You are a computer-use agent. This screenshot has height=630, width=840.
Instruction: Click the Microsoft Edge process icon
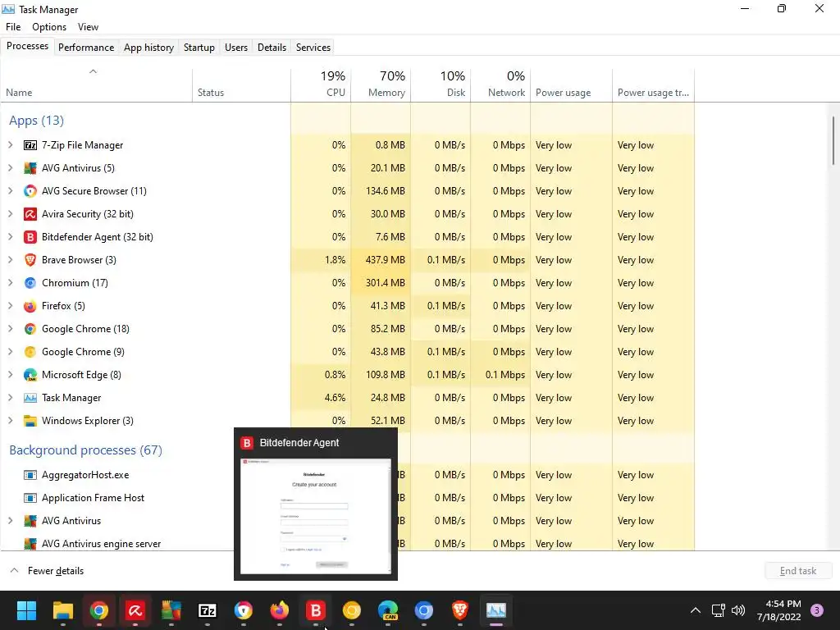(x=30, y=375)
